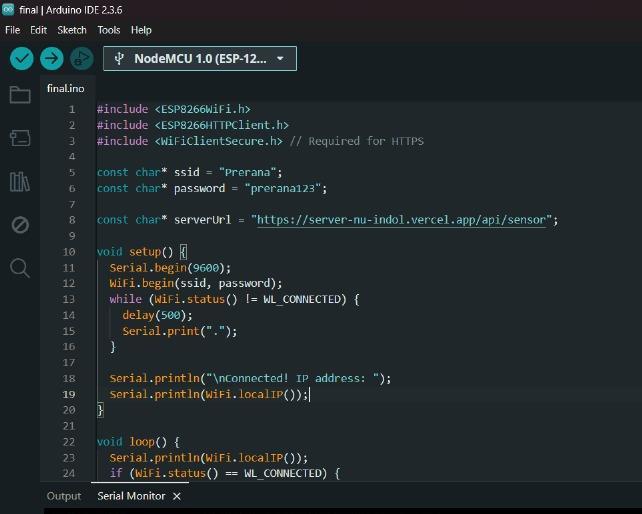This screenshot has width=642, height=514.
Task: Click the password variable name on line 6
Action: 199,188
